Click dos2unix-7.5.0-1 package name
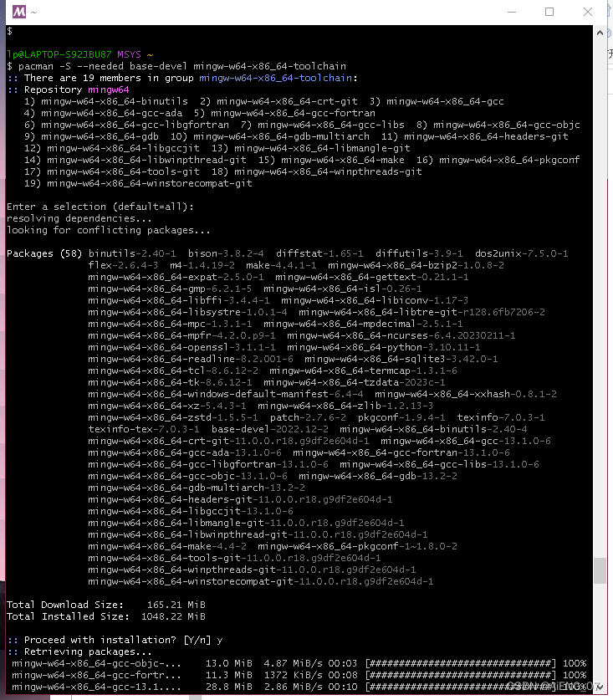This screenshot has width=613, height=700. click(522, 253)
